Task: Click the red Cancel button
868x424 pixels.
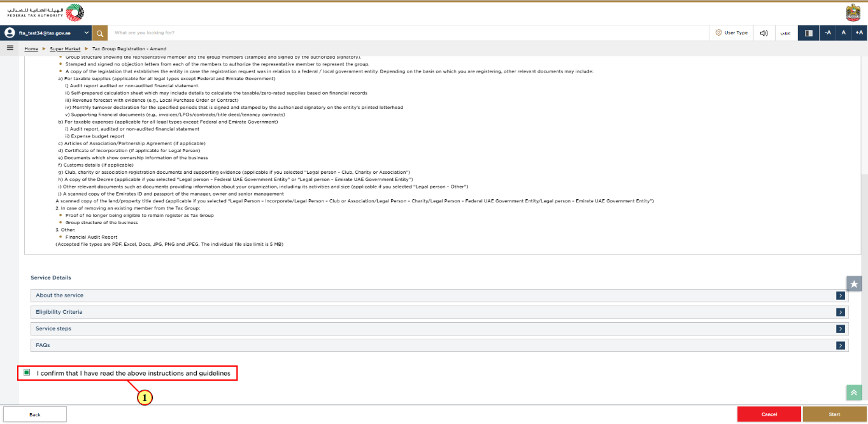Action: coord(769,414)
